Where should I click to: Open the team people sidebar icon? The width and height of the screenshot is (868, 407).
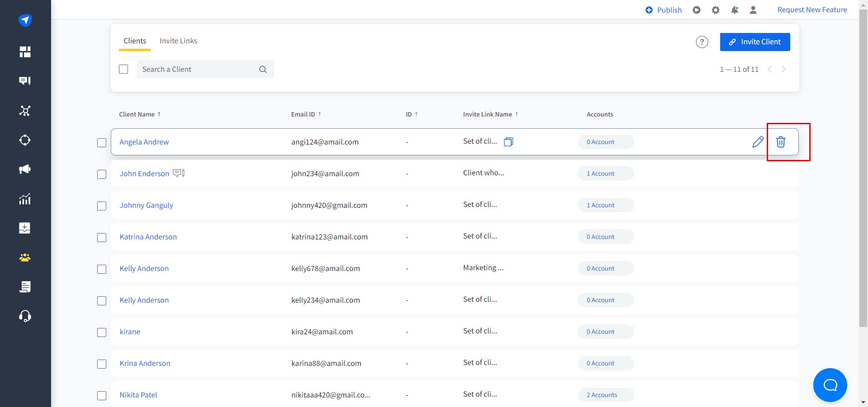tap(25, 257)
